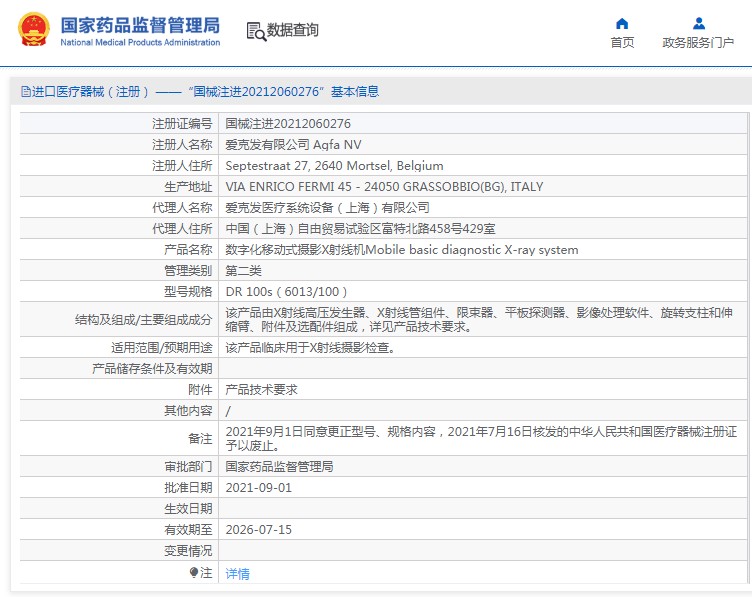The image size is (752, 597).
Task: Click the 产品名称 row label
Action: [x=188, y=250]
